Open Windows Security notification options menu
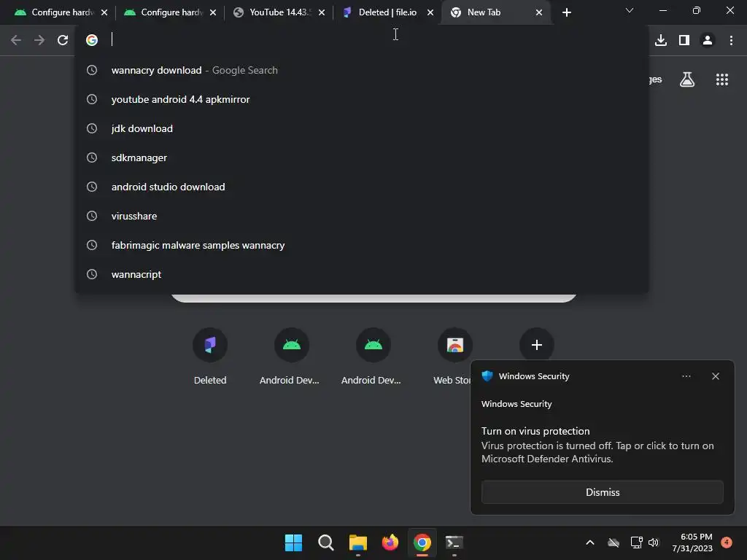 (x=686, y=376)
